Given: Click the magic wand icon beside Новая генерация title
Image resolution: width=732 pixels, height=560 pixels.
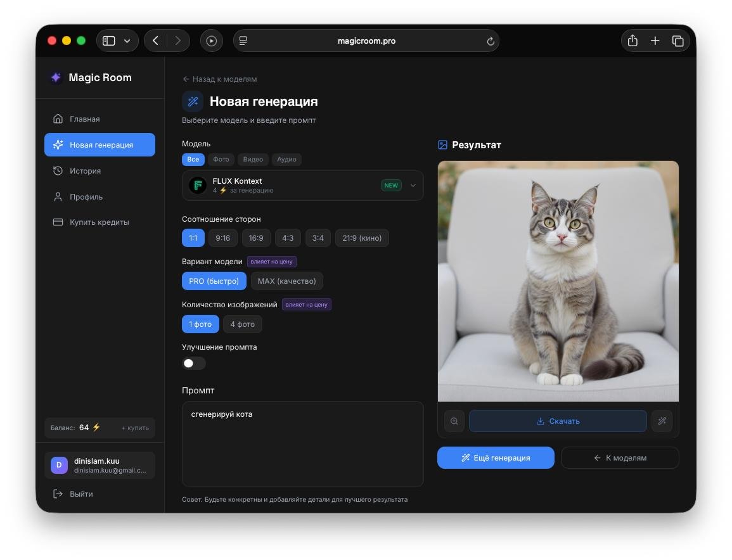Looking at the screenshot, I should coord(193,101).
